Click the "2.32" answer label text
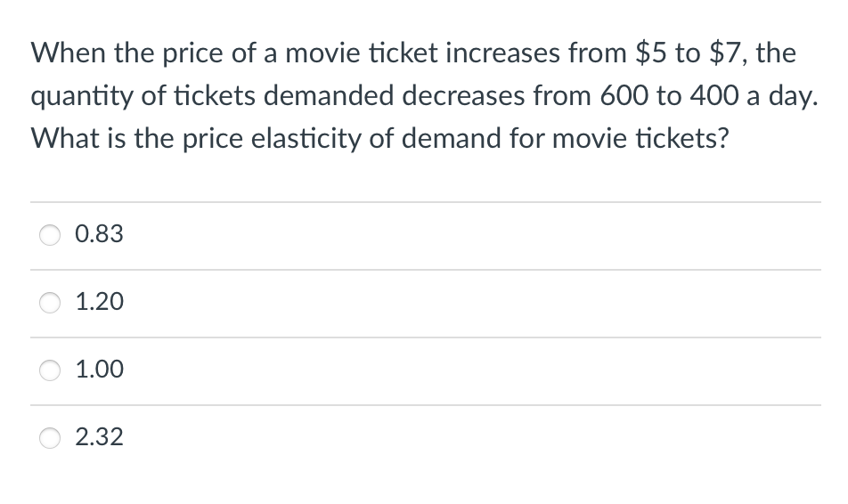Viewport: 848px width, 504px height. click(100, 437)
